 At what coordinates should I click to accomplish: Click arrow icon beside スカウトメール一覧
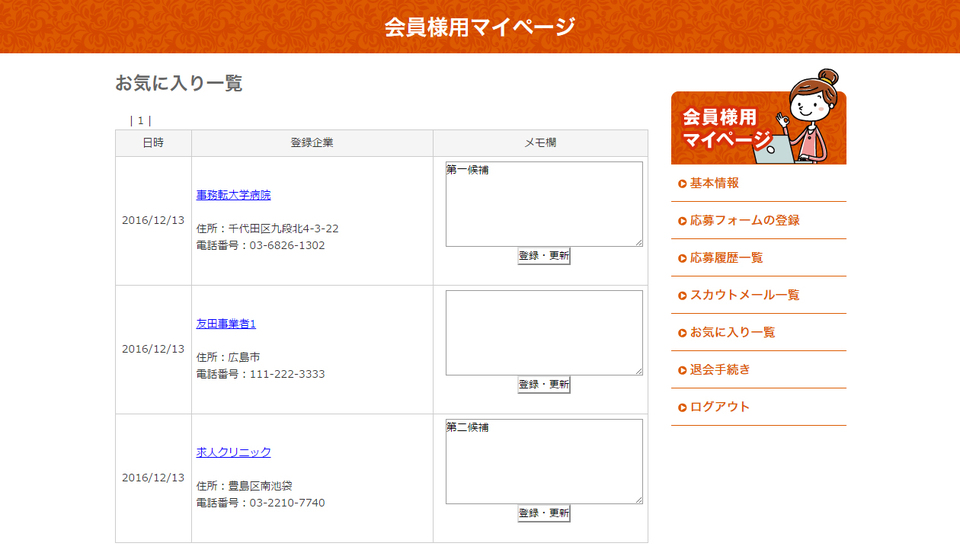(682, 296)
